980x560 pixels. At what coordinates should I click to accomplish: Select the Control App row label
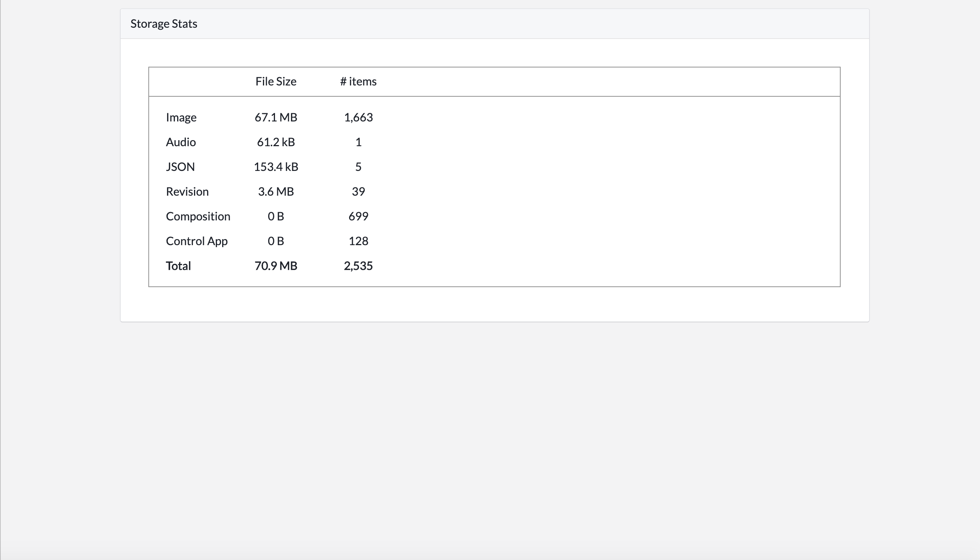point(197,241)
